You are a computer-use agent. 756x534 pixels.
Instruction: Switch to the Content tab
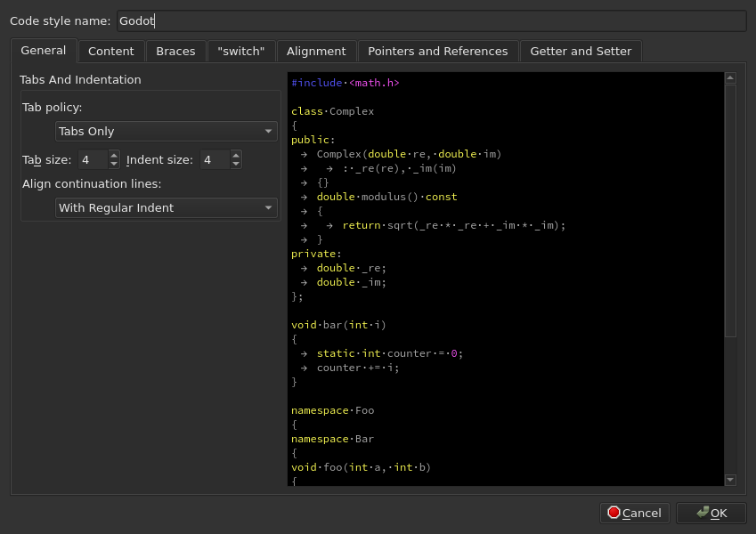111,51
